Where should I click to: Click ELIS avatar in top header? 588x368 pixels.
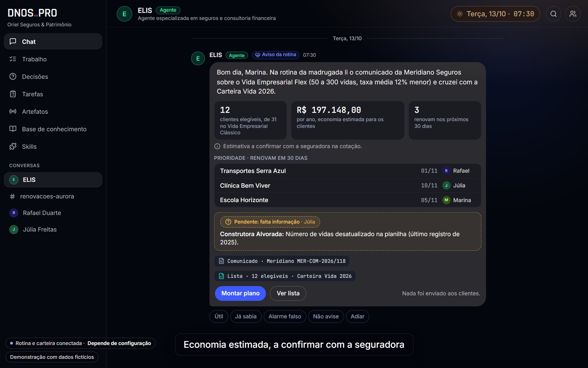coord(124,14)
